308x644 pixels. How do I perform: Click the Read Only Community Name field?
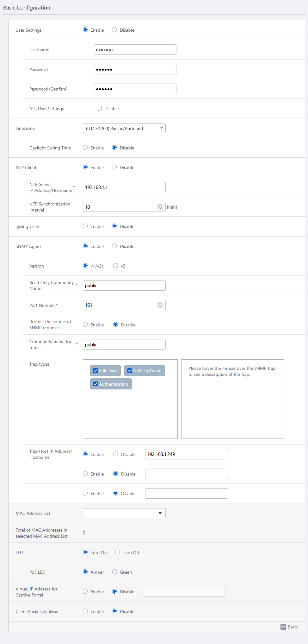(x=124, y=285)
